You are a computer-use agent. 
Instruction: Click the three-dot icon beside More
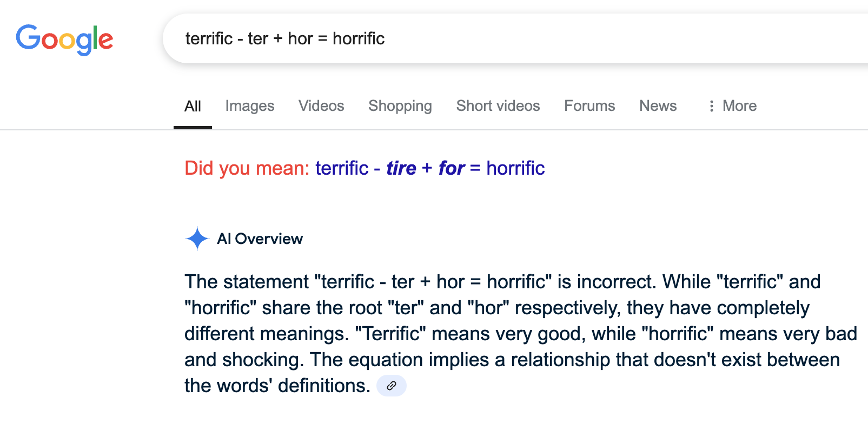(x=711, y=106)
